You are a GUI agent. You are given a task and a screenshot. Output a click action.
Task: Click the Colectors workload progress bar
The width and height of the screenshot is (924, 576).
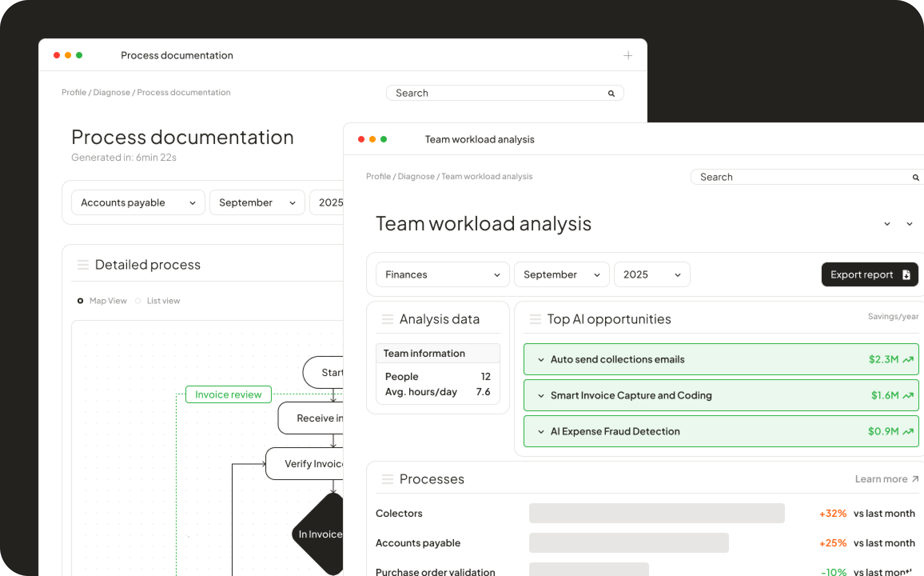pyautogui.click(x=656, y=513)
